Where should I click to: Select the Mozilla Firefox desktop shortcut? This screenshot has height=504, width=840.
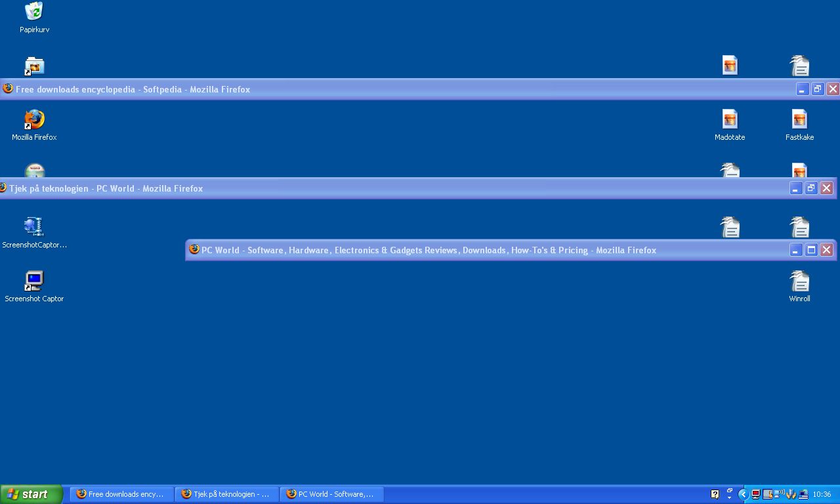(x=34, y=125)
